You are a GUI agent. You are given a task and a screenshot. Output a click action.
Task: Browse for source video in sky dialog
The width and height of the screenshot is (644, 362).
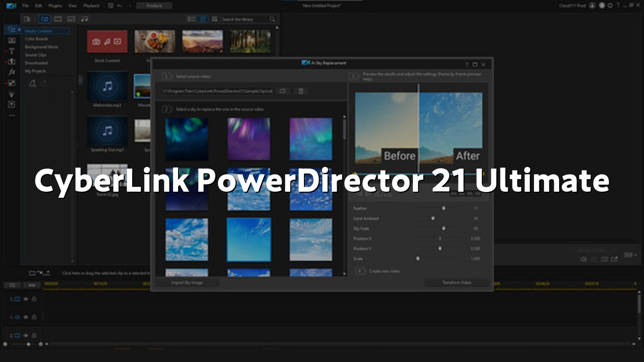tap(283, 91)
